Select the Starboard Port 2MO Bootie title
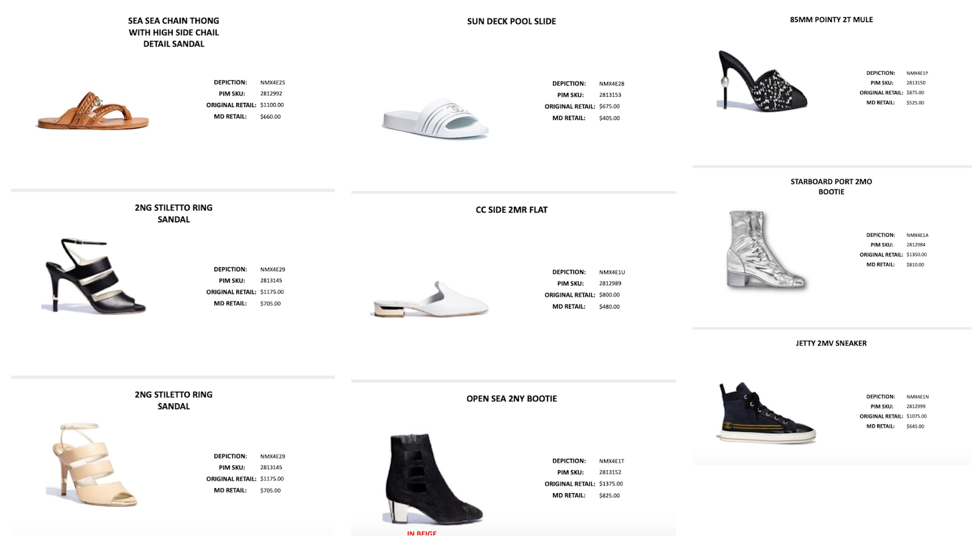The image size is (980, 539). [831, 187]
